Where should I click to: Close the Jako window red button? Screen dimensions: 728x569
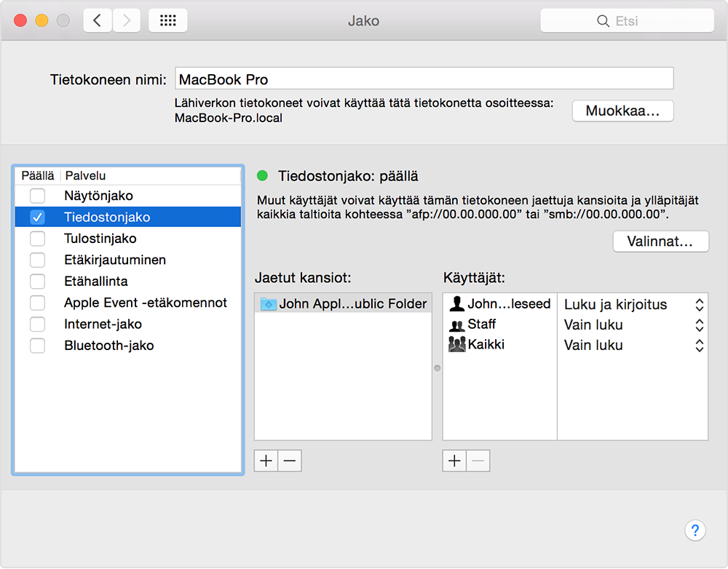click(20, 20)
